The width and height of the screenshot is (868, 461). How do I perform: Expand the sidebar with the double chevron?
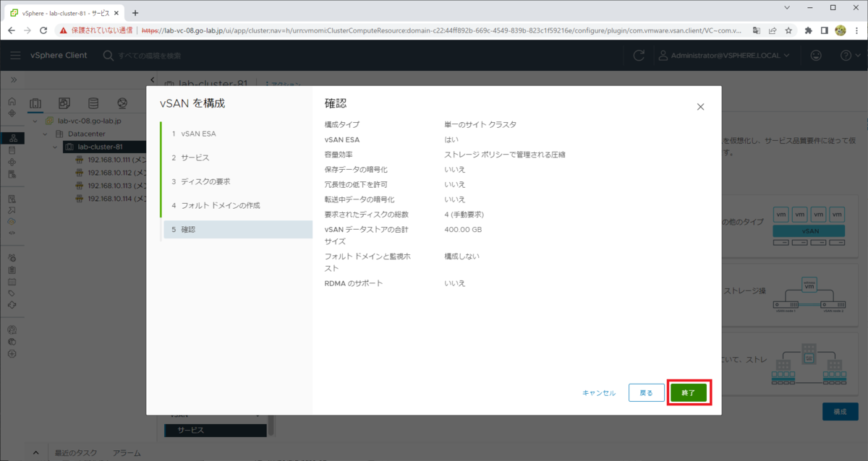click(x=13, y=79)
